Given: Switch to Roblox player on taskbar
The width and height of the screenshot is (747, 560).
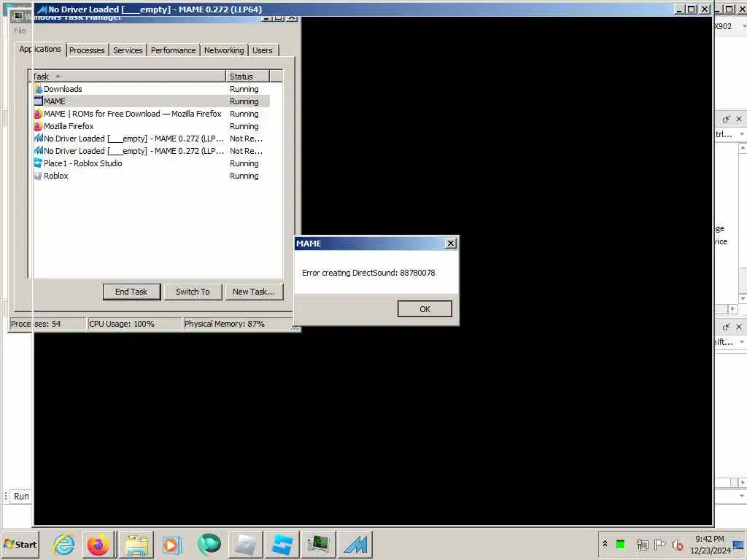Looking at the screenshot, I should click(x=246, y=544).
